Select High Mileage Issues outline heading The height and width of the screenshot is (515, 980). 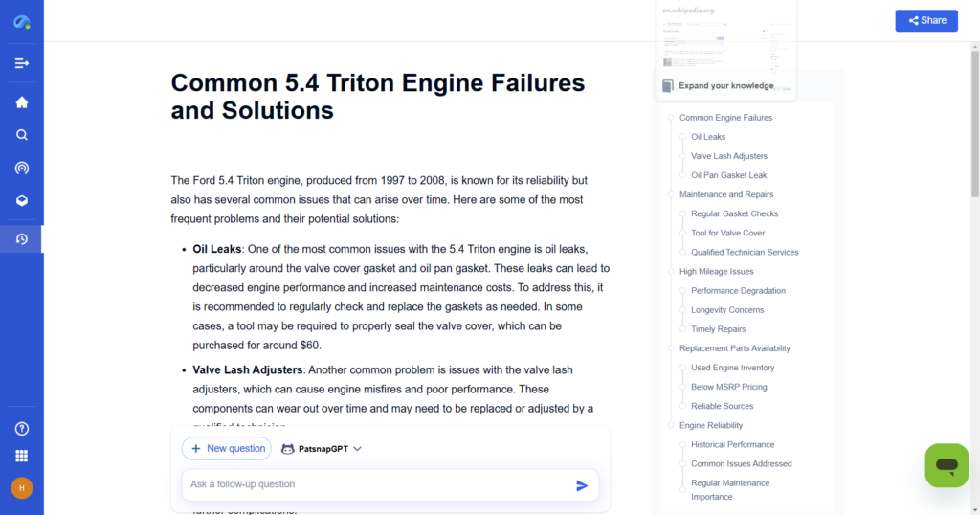(x=716, y=271)
